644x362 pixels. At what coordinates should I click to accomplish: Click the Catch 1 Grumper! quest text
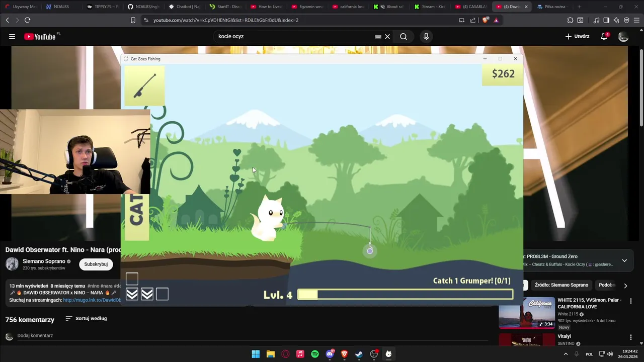pos(471,281)
